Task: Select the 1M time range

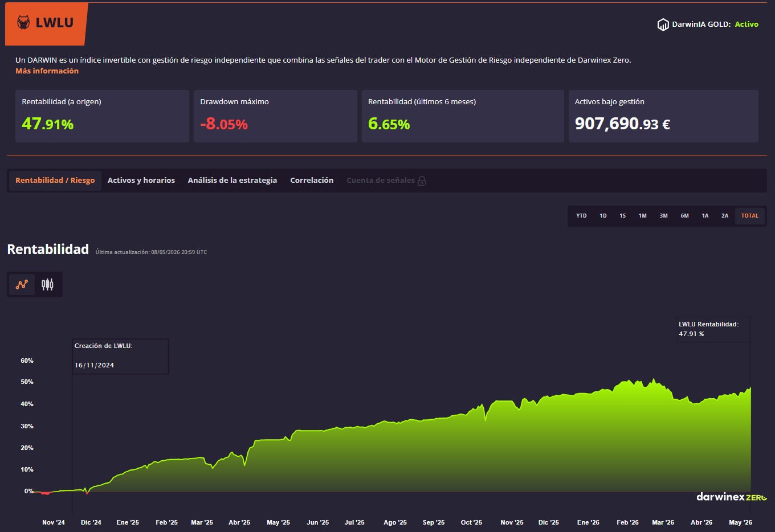Action: 643,216
